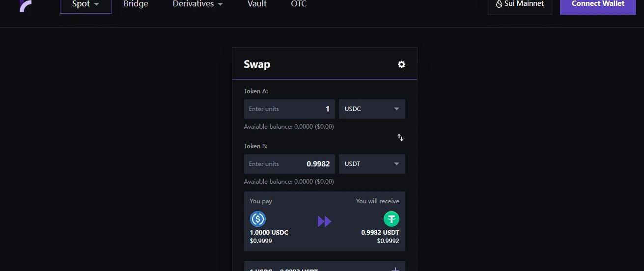Expand the rate row plus icon
Image resolution: width=644 pixels, height=271 pixels.
(395, 269)
